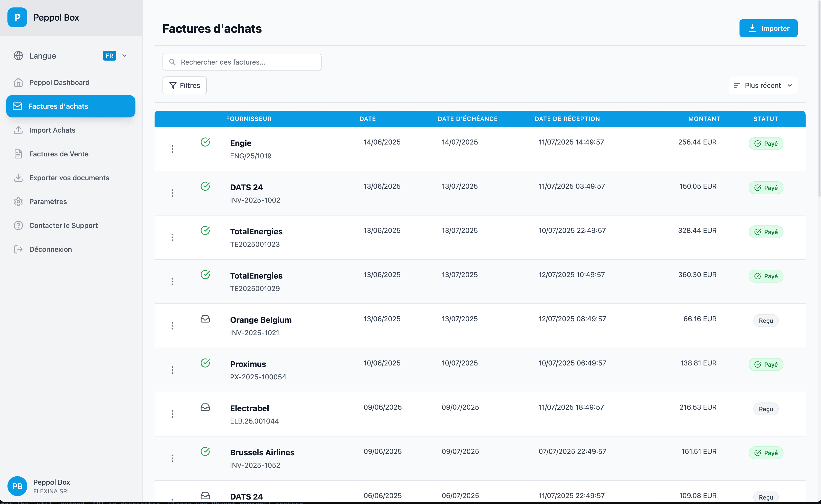Click the paid checkmark for Brussels Airlines
The width and height of the screenshot is (821, 504).
point(205,451)
